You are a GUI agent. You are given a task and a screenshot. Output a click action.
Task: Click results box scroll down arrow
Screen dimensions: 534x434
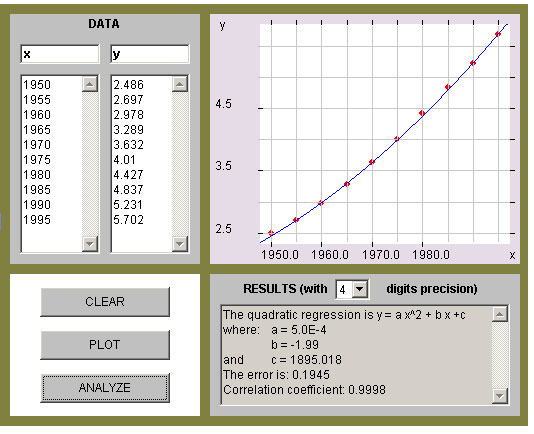[x=500, y=396]
